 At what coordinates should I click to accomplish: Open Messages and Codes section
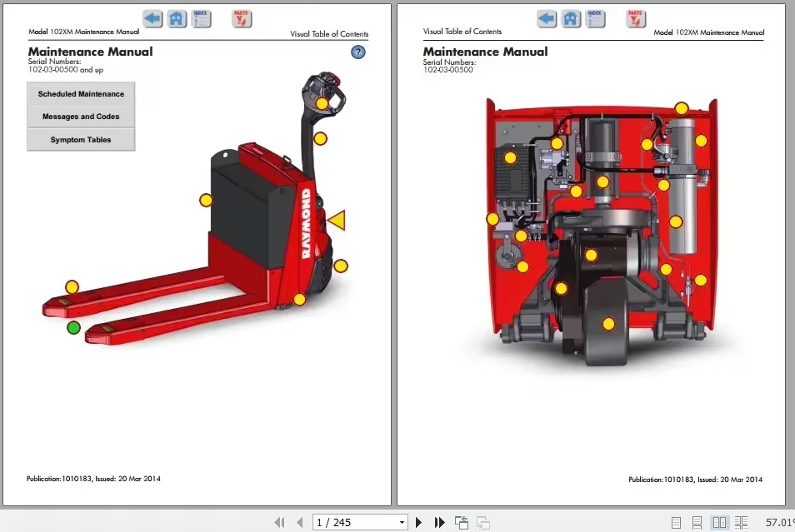[81, 117]
